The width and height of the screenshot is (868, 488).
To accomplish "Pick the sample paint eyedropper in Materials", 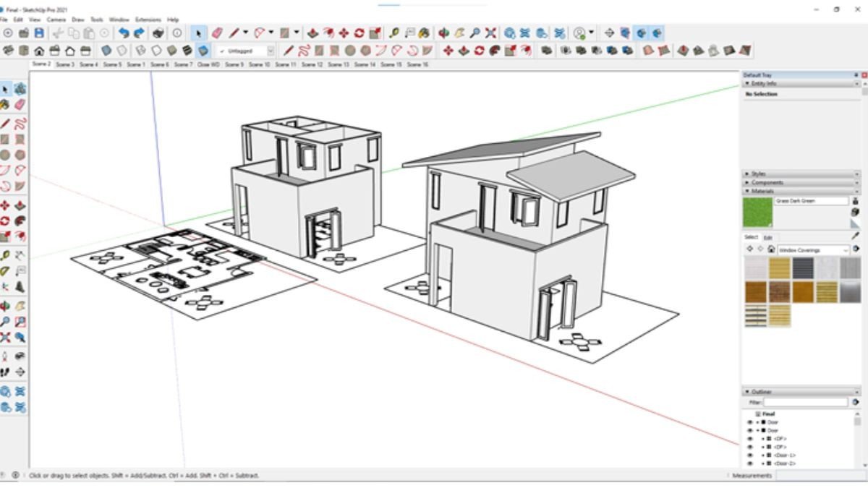I will [x=856, y=235].
